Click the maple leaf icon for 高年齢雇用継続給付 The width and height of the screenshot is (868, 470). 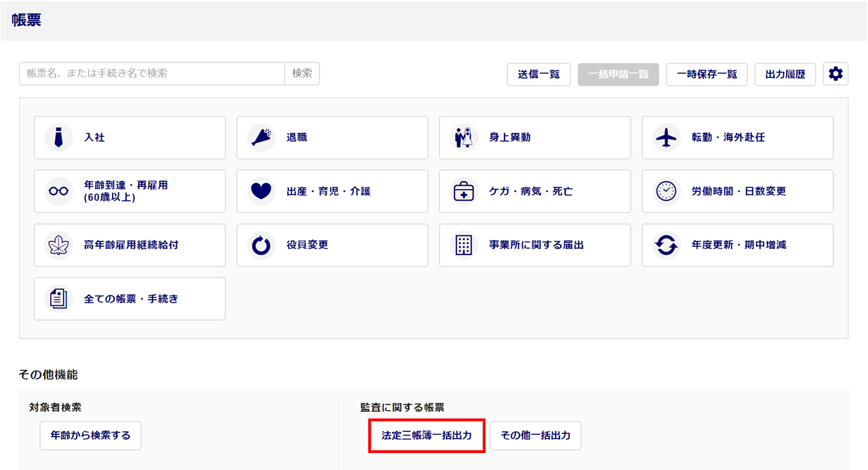point(59,245)
